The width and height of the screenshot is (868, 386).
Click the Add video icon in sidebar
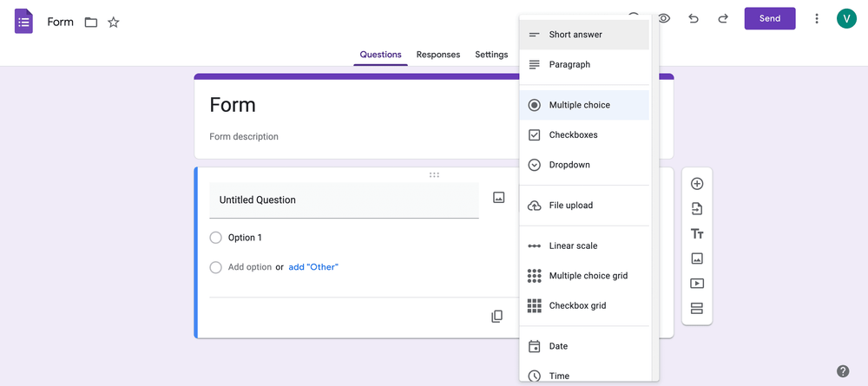tap(697, 284)
